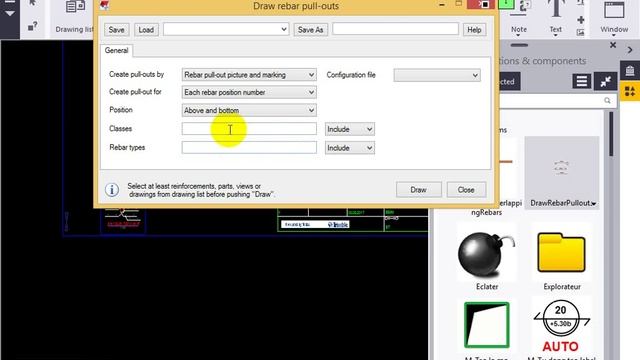
Task: Click the Load button
Action: coord(146,30)
